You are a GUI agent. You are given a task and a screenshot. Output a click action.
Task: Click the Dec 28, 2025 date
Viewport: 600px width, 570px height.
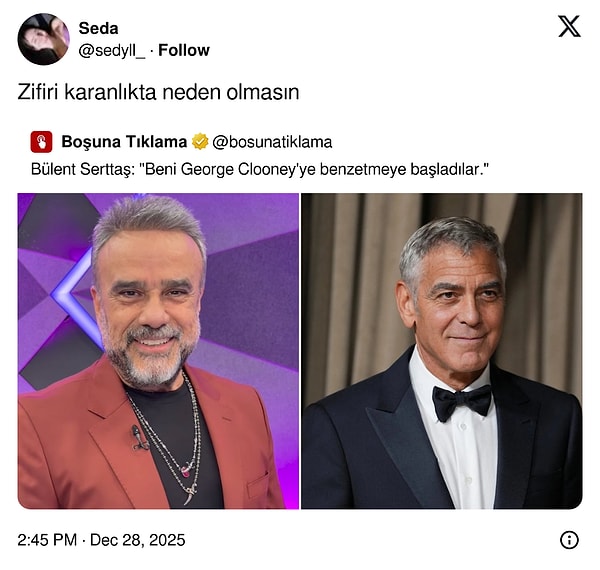click(x=137, y=540)
